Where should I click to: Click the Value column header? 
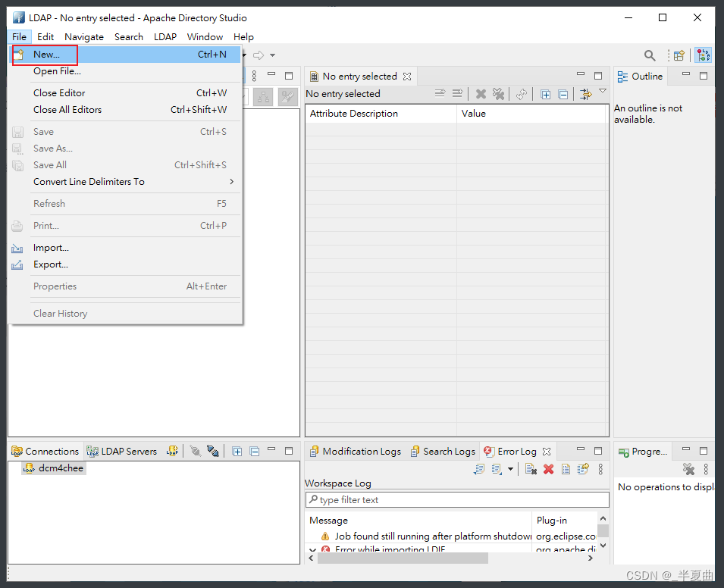click(531, 114)
